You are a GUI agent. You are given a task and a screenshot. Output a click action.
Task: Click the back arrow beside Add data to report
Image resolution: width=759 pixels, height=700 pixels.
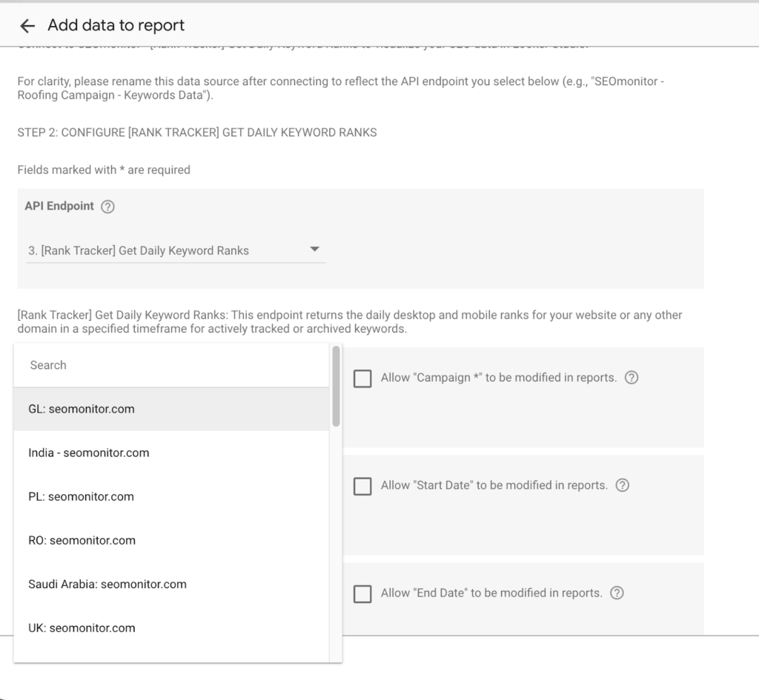coord(27,26)
